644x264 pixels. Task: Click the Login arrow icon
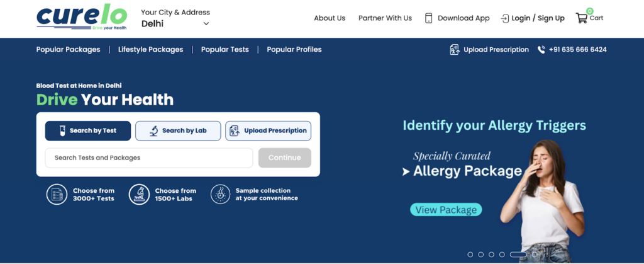pyautogui.click(x=504, y=18)
